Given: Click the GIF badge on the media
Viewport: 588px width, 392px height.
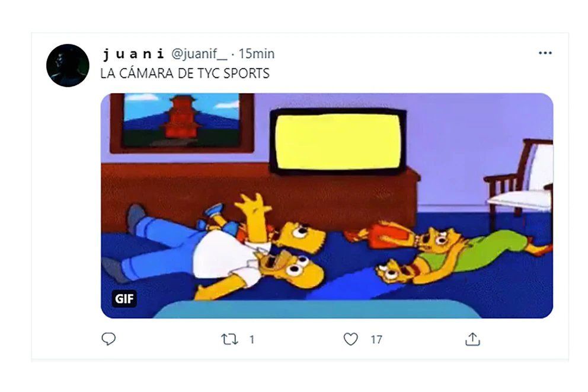Looking at the screenshot, I should coord(124,298).
